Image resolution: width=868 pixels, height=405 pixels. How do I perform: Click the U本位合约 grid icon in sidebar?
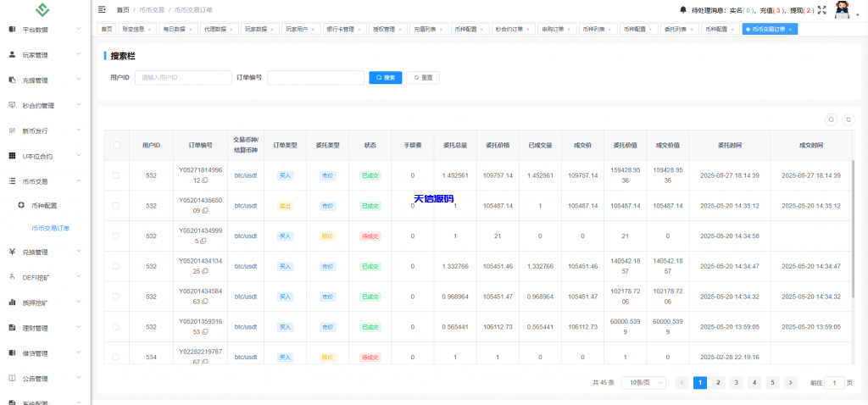click(x=12, y=156)
